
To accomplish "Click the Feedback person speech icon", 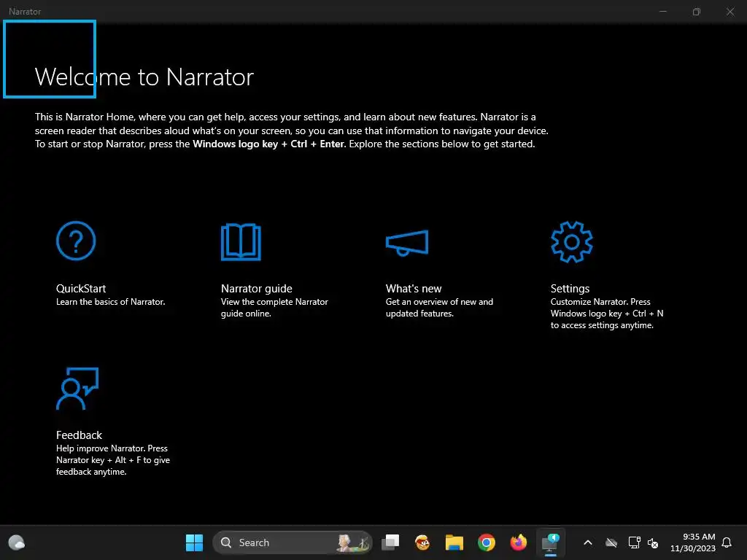I will (x=77, y=389).
